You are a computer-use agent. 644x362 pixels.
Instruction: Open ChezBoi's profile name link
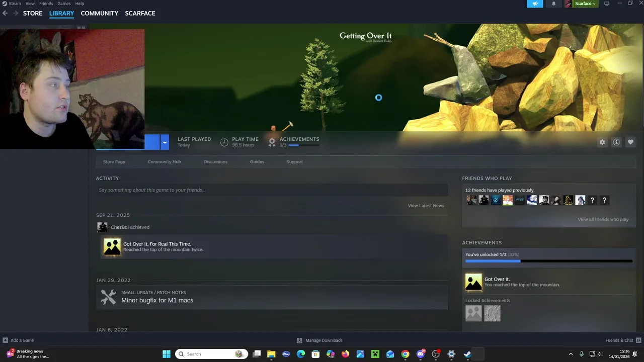pyautogui.click(x=120, y=227)
